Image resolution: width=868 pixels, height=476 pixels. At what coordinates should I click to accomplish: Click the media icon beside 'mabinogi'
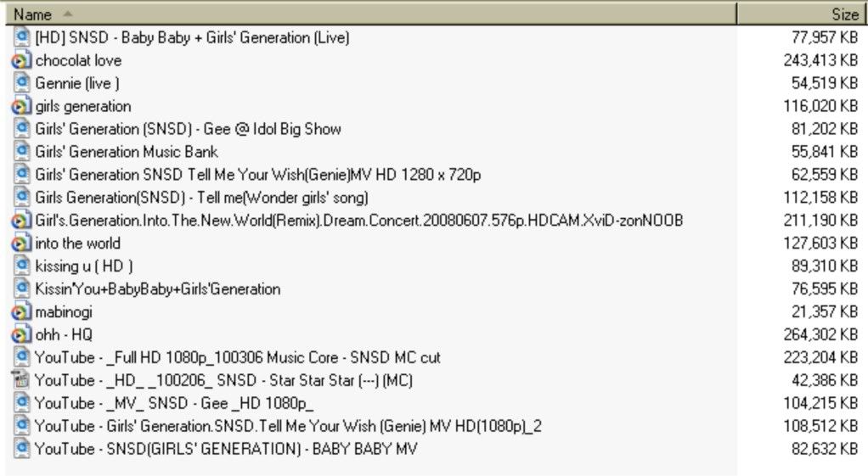(x=21, y=311)
